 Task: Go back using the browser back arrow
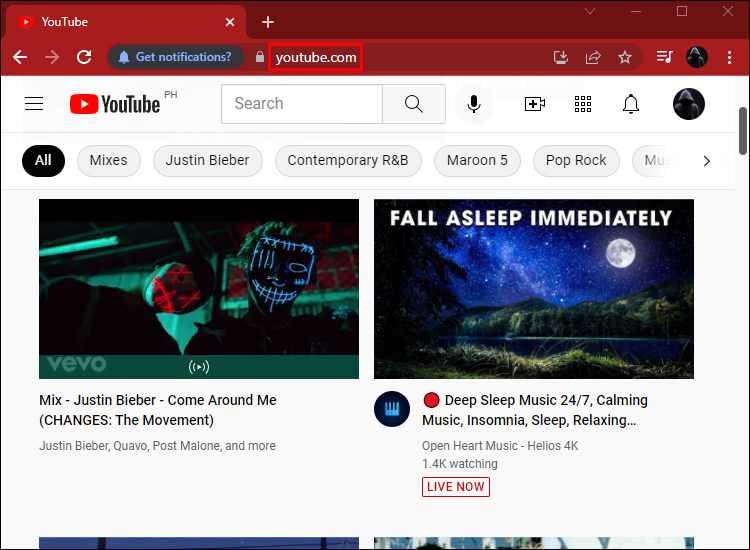(20, 57)
